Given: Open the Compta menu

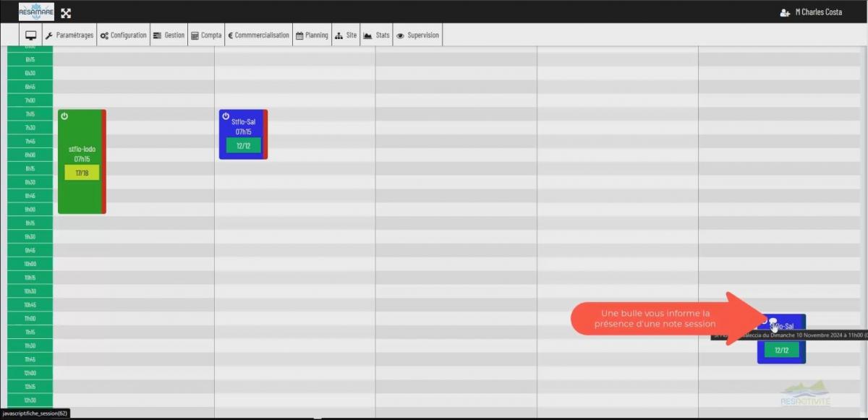Looking at the screenshot, I should tap(206, 35).
